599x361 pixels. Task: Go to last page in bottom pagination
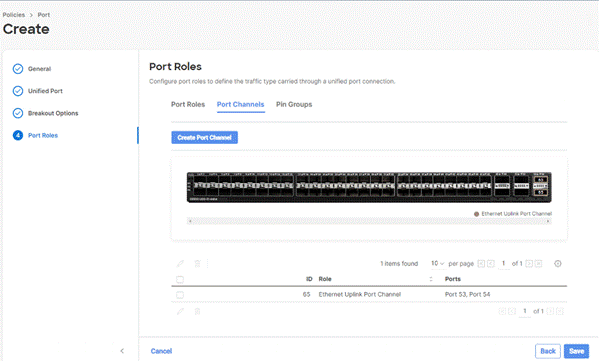point(560,311)
